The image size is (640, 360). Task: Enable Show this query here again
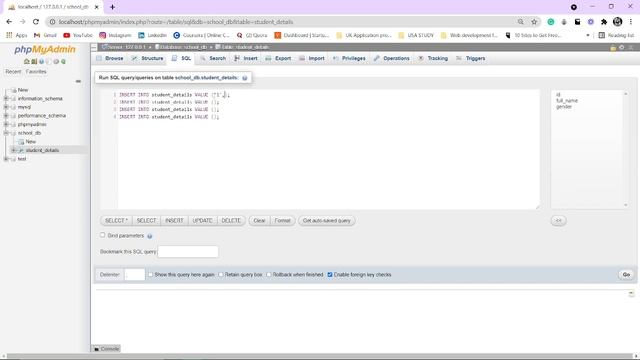click(151, 275)
